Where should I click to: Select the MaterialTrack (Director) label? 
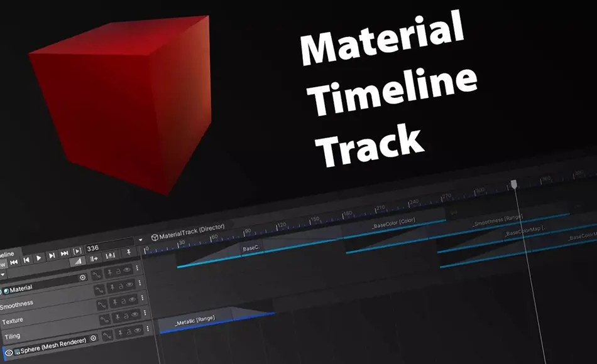[x=192, y=231]
